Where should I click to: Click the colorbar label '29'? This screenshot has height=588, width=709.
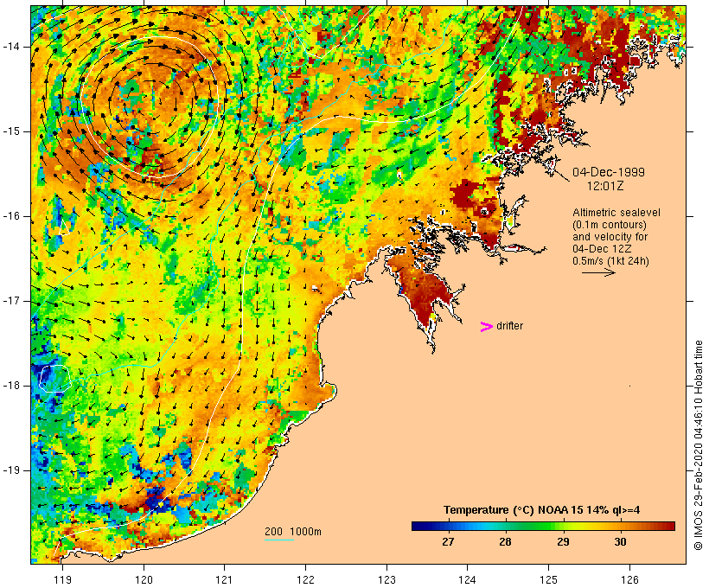pos(563,541)
